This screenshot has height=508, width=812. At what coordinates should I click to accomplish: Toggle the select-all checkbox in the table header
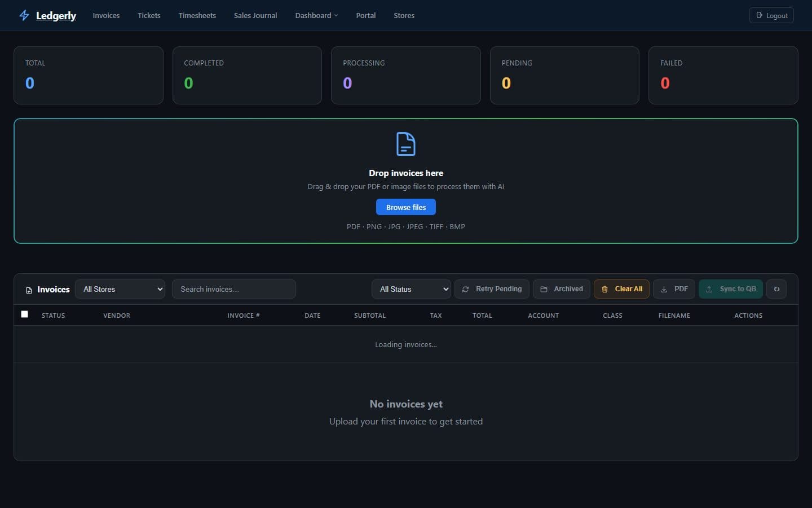(24, 314)
